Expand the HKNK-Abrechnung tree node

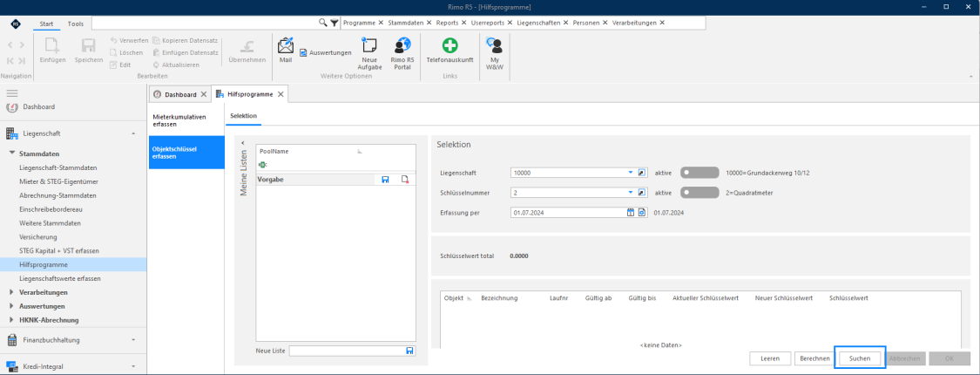click(x=12, y=320)
